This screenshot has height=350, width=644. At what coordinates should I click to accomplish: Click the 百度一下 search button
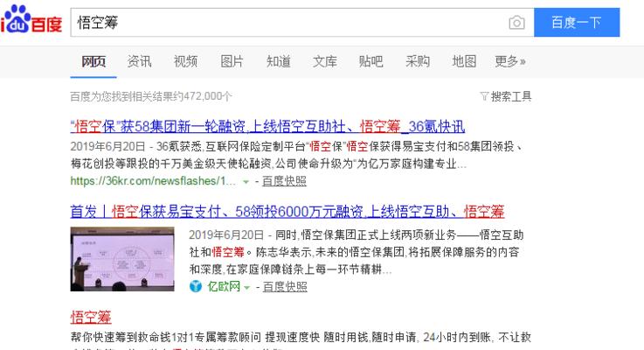tap(577, 22)
